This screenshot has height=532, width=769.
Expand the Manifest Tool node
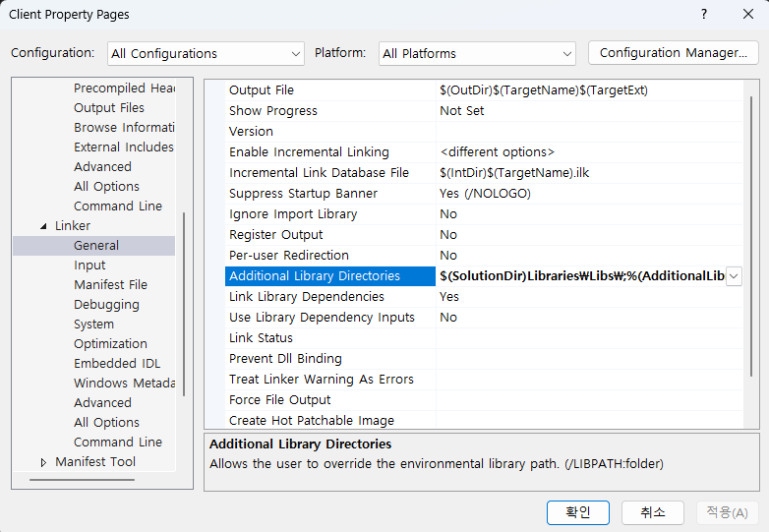pos(43,462)
